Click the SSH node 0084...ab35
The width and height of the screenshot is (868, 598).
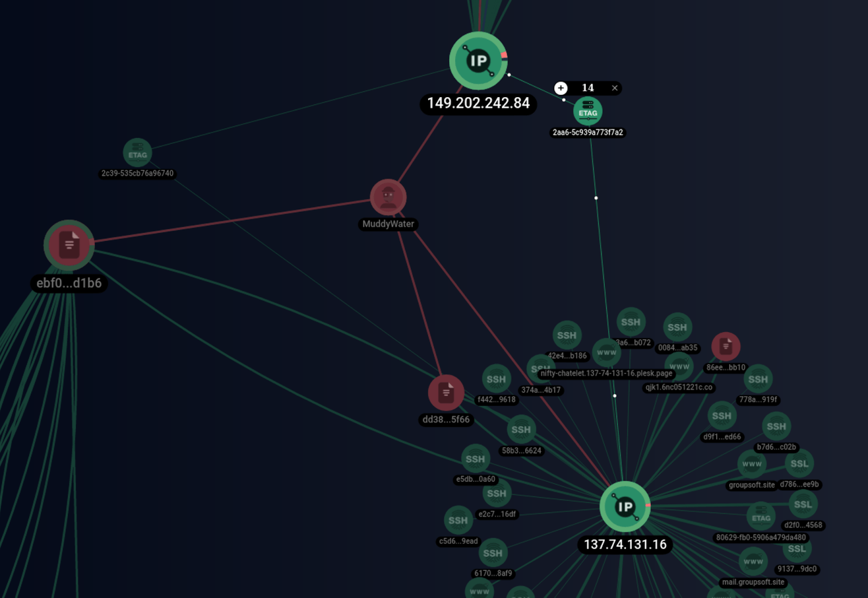(x=677, y=327)
